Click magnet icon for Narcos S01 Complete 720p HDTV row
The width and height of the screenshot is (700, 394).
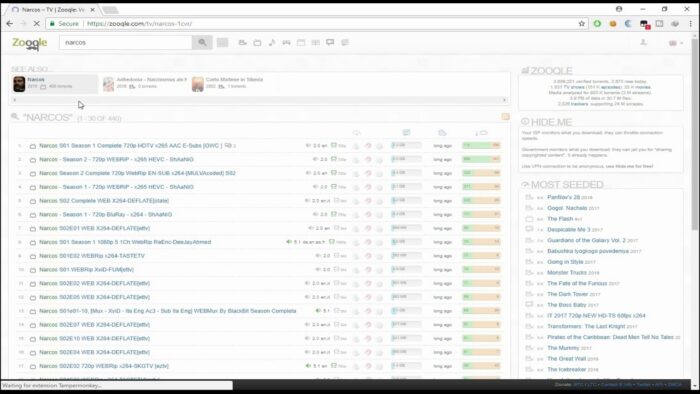coord(368,145)
